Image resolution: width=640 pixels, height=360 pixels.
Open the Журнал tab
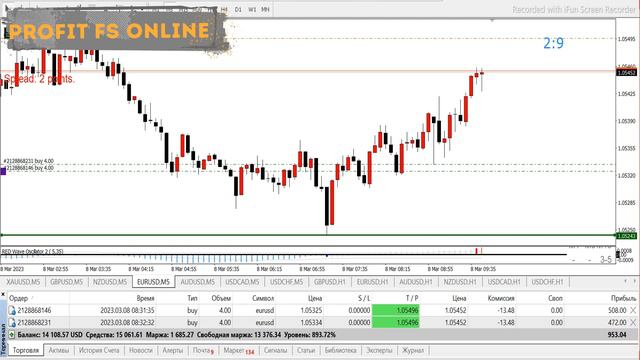413,350
